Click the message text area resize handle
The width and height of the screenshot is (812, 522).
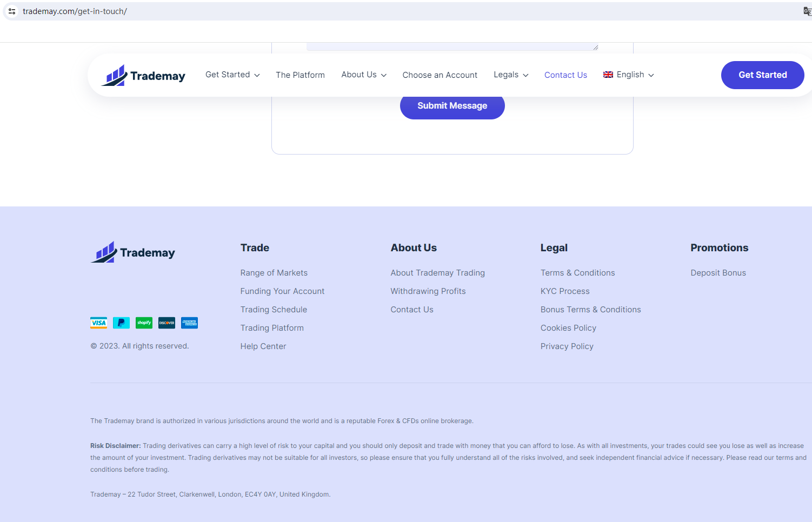595,48
